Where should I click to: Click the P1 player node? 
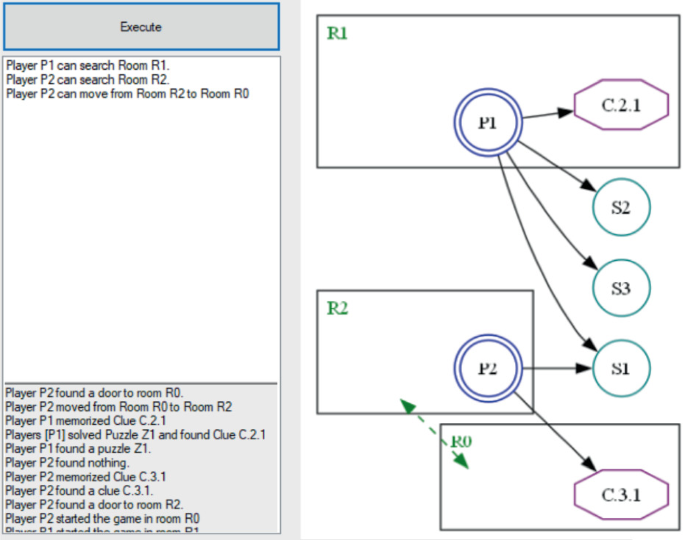coord(488,122)
